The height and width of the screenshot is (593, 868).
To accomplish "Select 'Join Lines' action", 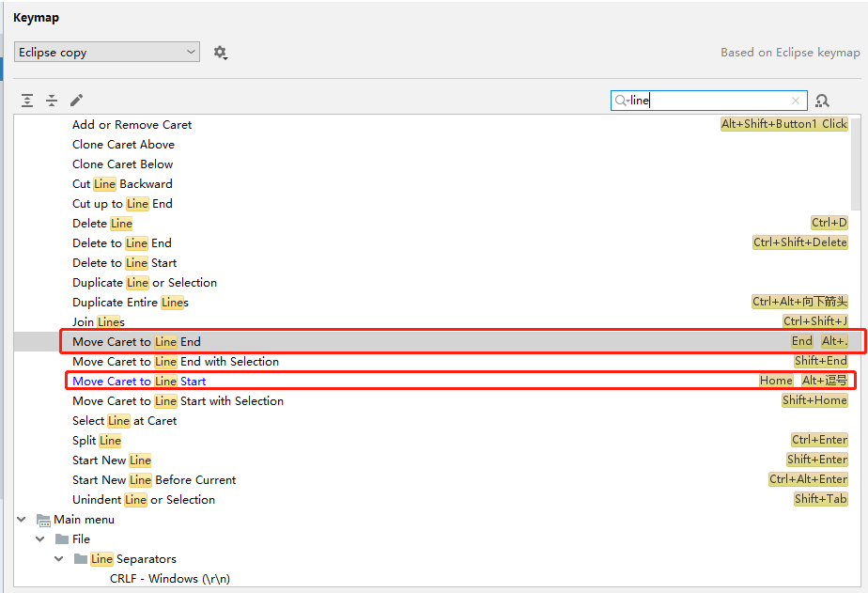I will pyautogui.click(x=99, y=322).
